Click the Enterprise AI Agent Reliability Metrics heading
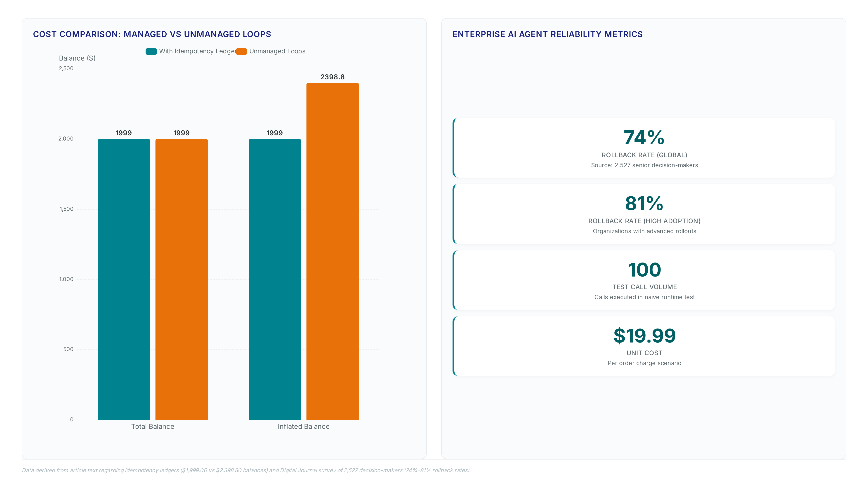Screen dimensions: 868x488 [547, 34]
